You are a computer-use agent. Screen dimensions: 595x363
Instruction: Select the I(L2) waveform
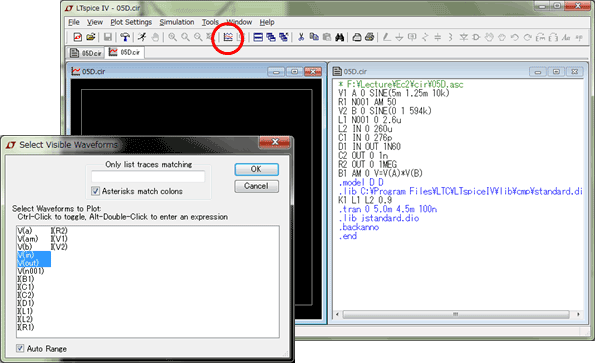tap(25, 319)
